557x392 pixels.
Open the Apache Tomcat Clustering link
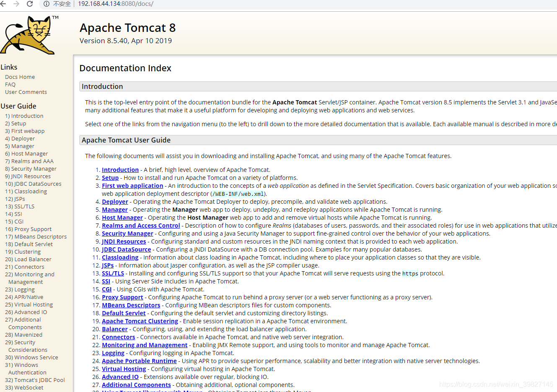tap(140, 321)
